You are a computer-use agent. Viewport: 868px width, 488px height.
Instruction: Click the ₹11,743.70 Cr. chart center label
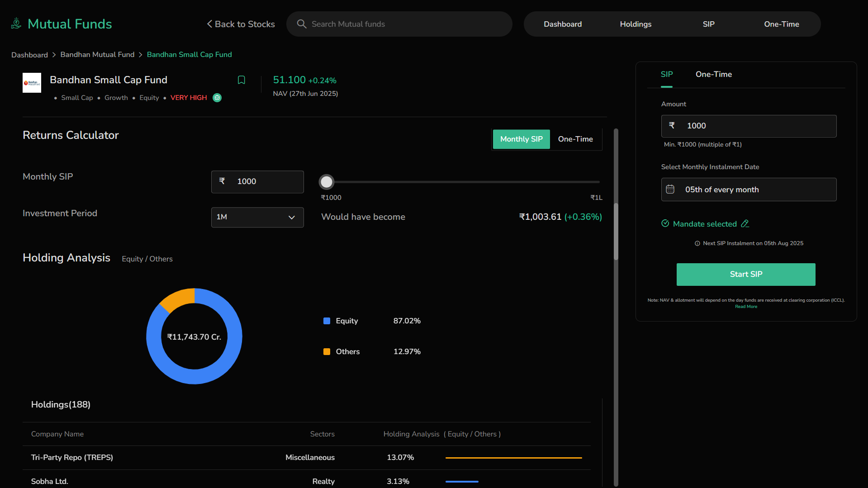194,337
